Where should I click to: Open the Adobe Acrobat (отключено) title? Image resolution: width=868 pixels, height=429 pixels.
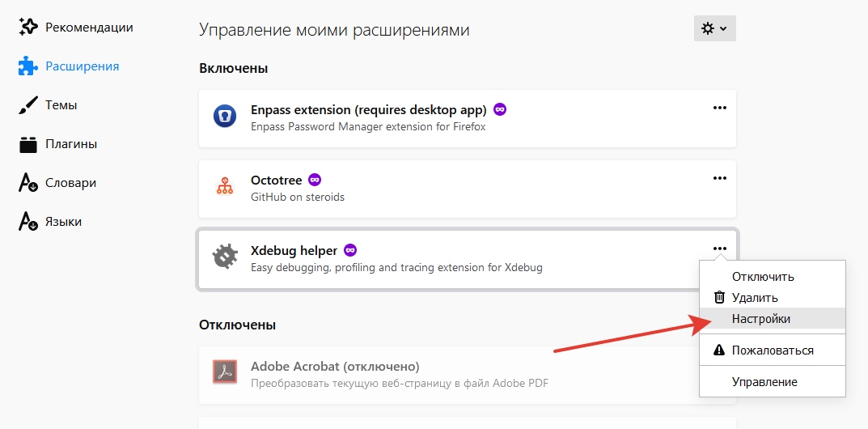click(x=335, y=367)
